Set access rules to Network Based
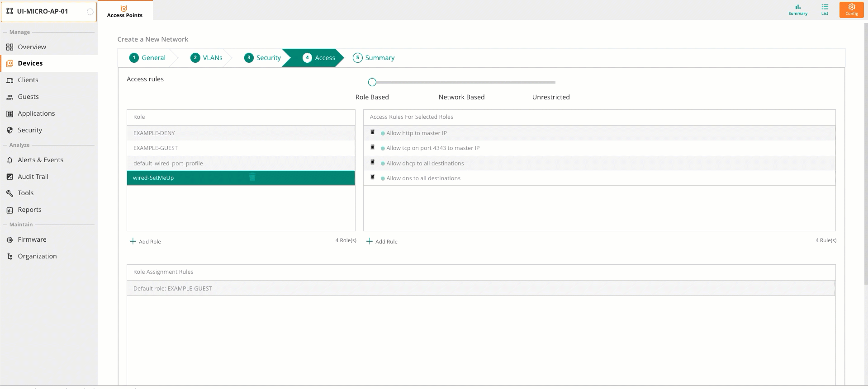 pyautogui.click(x=461, y=97)
